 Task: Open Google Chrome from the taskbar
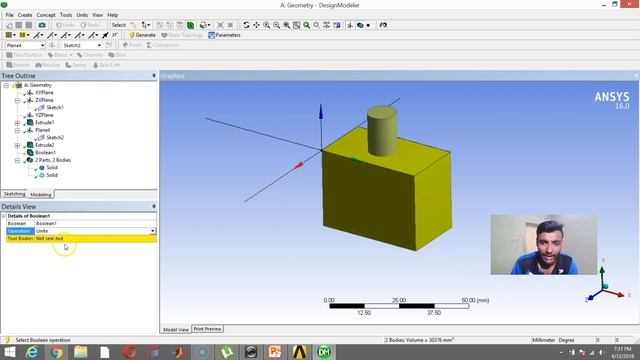pos(56,352)
